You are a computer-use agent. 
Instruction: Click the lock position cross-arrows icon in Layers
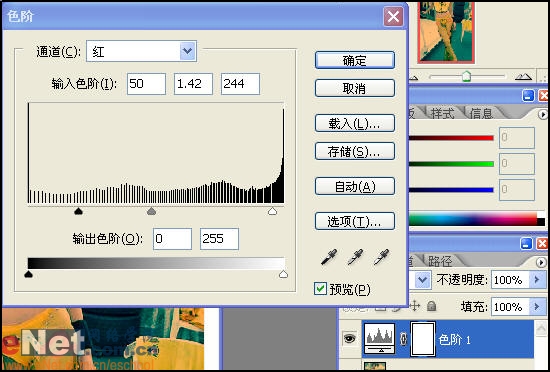tap(414, 306)
